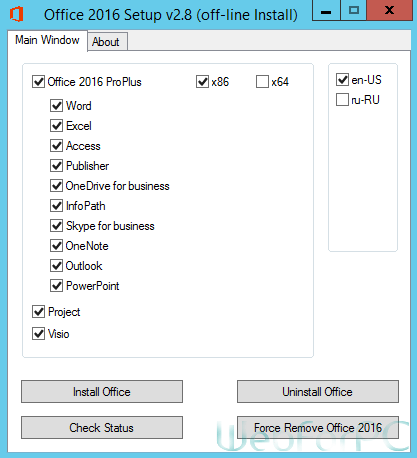Image resolution: width=417 pixels, height=458 pixels.
Task: Toggle OneDrive for business checkbox
Action: pyautogui.click(x=57, y=186)
